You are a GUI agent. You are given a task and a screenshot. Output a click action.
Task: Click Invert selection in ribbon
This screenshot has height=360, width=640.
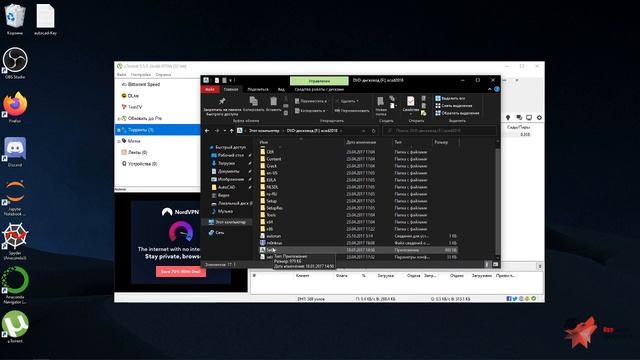point(457,113)
